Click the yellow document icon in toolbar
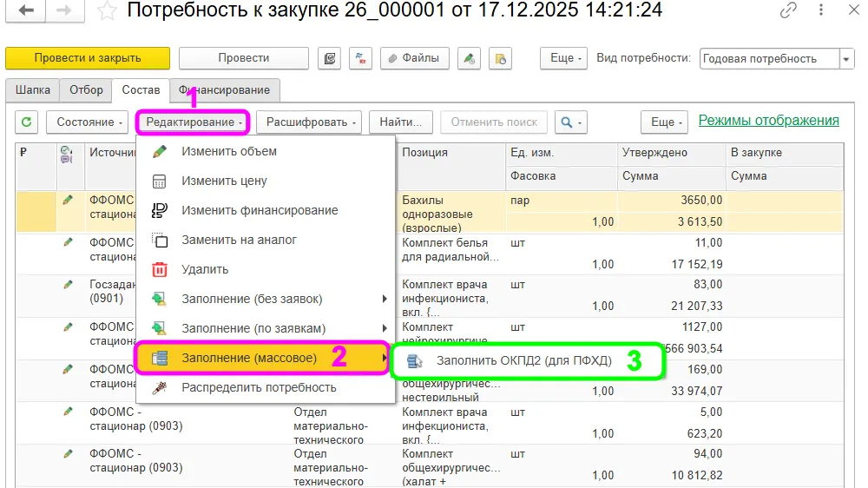868x488 pixels. pyautogui.click(x=501, y=58)
